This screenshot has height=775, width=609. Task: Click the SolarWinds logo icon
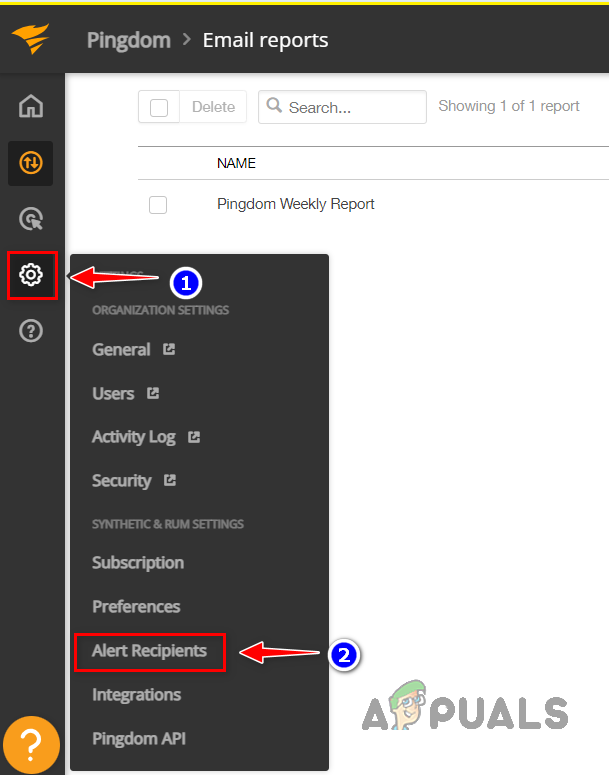31,40
